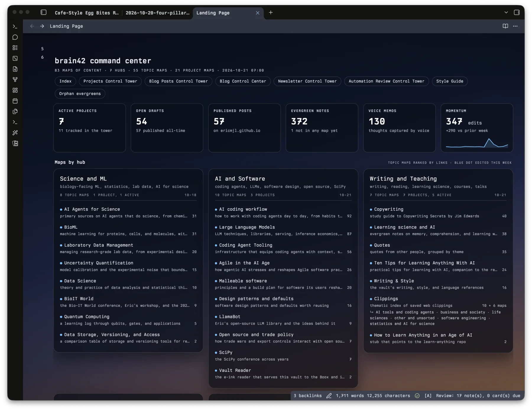Open graph view icon in ribbon
This screenshot has width=532, height=410.
pos(15,80)
